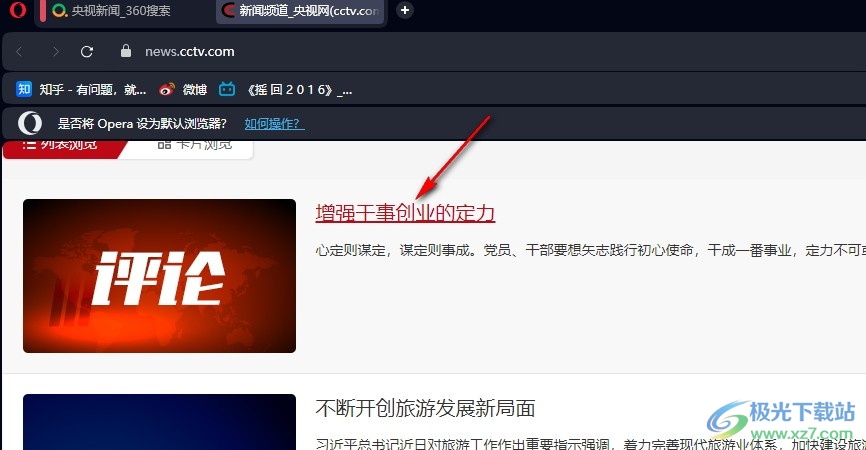This screenshot has width=866, height=450.
Task: Click 360 search favicon on first tab
Action: (59, 10)
